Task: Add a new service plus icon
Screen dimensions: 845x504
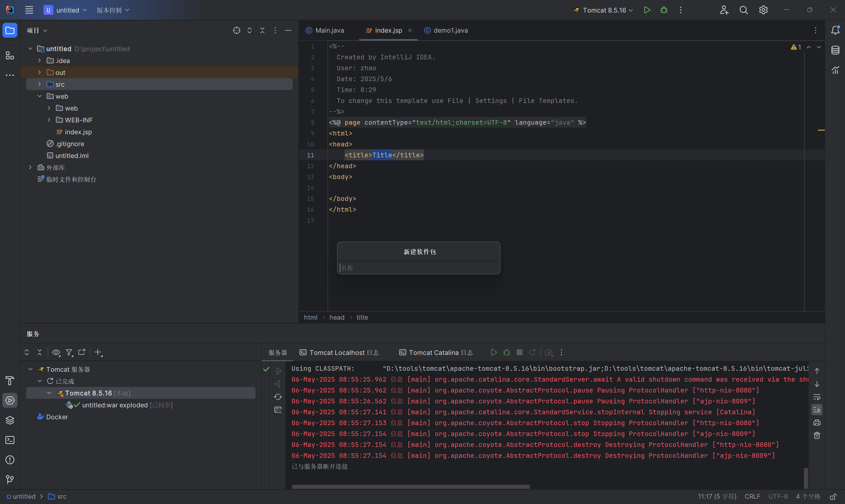Action: (98, 352)
